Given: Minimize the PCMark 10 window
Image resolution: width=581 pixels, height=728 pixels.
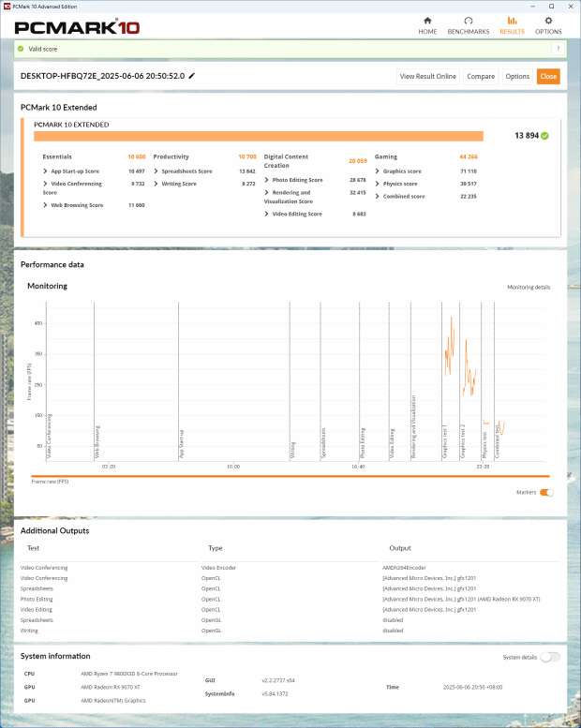Looking at the screenshot, I should pos(532,7).
